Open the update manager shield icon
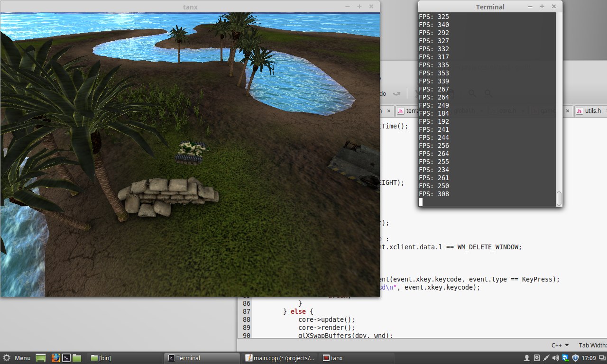Viewport: 607px width, 364px height. (575, 358)
